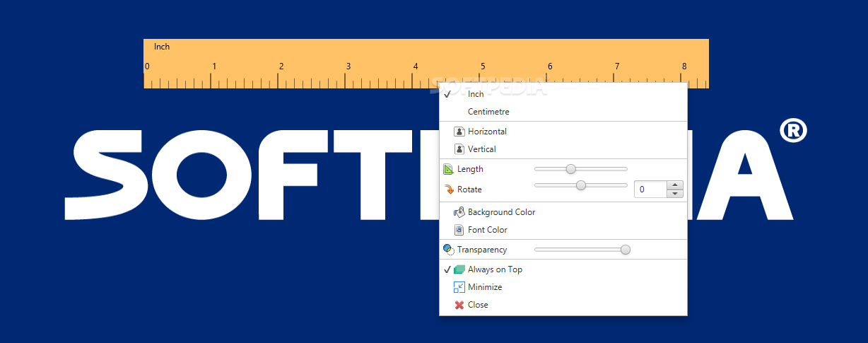Choose the Vertical menu entry

click(x=563, y=149)
